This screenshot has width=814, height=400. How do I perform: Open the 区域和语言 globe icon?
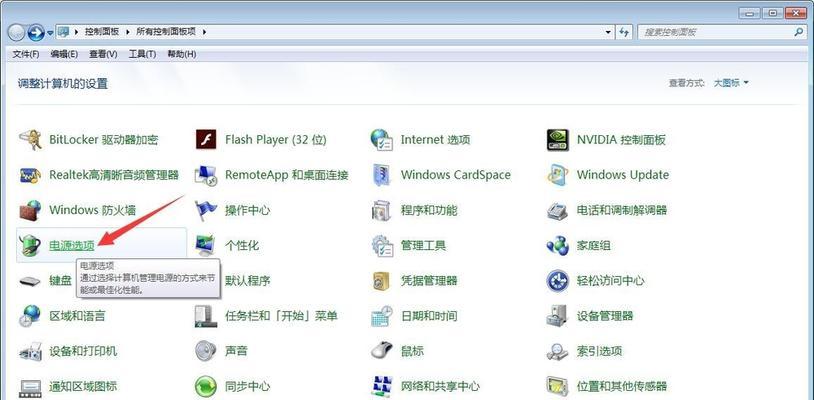pos(30,316)
